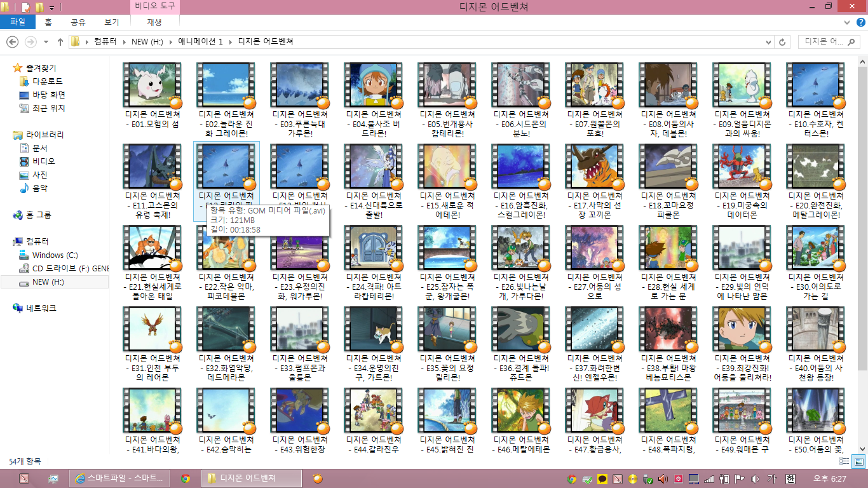868x488 pixels.
Task: Open the 스마트파일 Internet Explorer taskbar button
Action: pyautogui.click(x=119, y=478)
